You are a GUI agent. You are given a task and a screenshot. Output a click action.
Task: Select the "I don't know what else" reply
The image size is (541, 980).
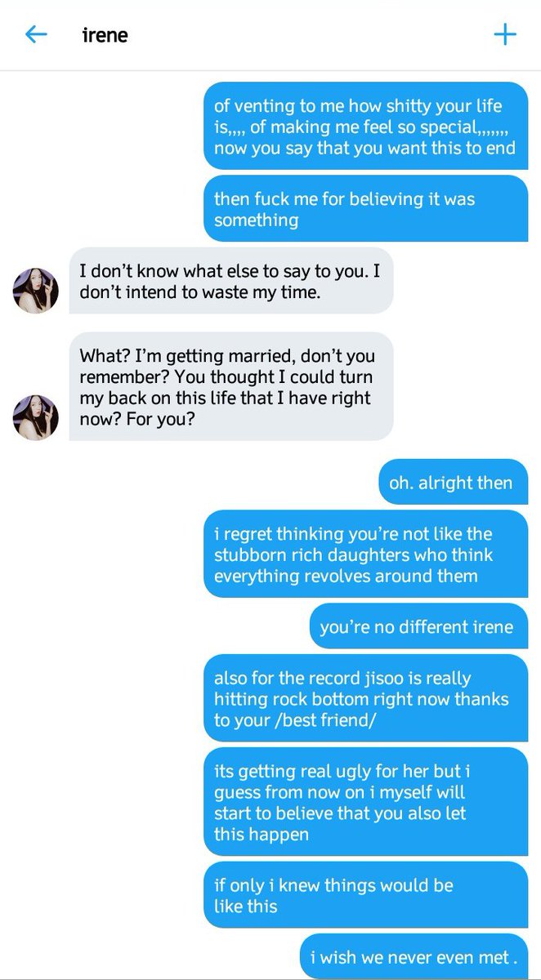click(x=231, y=281)
